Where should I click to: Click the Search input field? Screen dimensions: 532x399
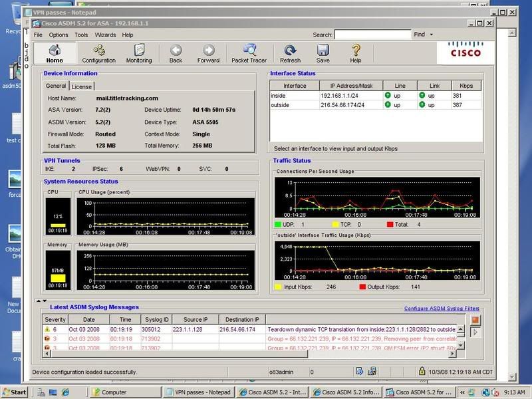point(372,35)
